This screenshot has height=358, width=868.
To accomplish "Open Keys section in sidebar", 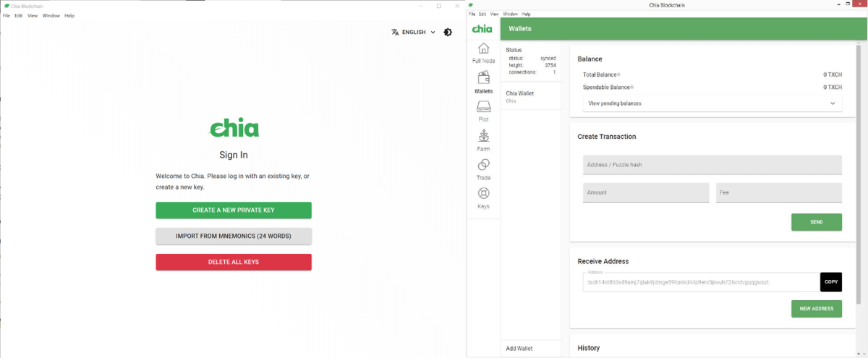I will [483, 198].
